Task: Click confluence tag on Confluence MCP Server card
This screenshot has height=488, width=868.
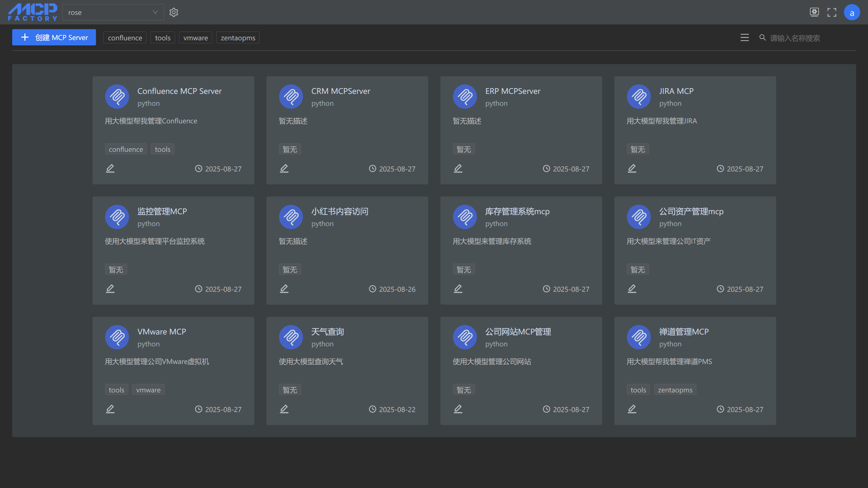Action: [x=126, y=149]
